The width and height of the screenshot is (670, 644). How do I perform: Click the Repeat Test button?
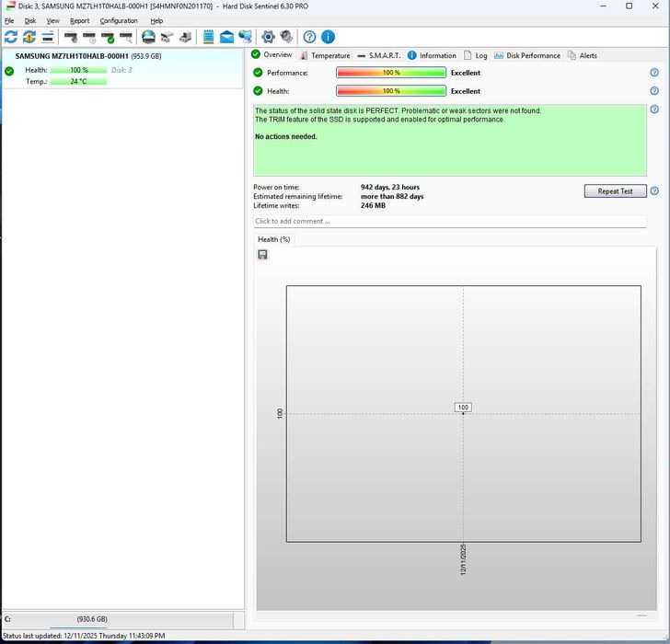pyautogui.click(x=615, y=190)
